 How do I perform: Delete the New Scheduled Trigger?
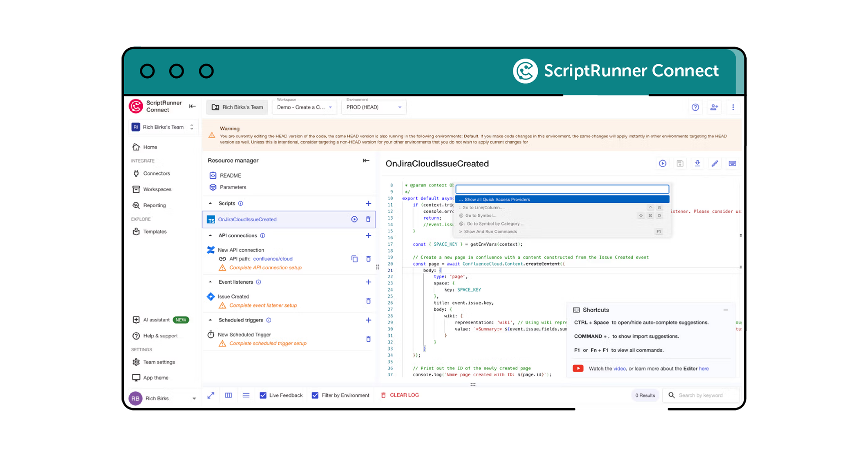tap(368, 339)
